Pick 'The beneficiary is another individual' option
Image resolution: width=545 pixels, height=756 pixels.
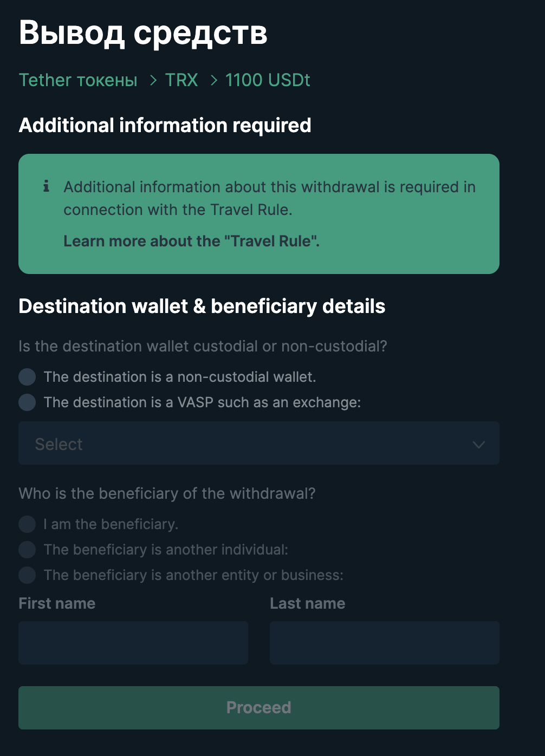pyautogui.click(x=27, y=550)
